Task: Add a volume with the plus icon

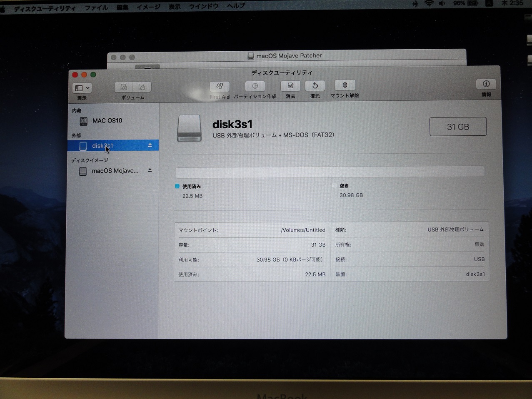Action: (x=124, y=87)
